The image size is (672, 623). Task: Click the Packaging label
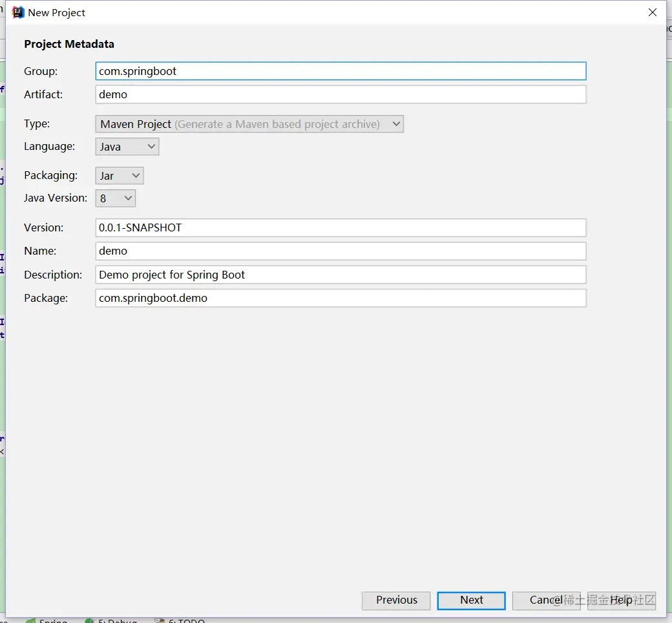pos(50,175)
